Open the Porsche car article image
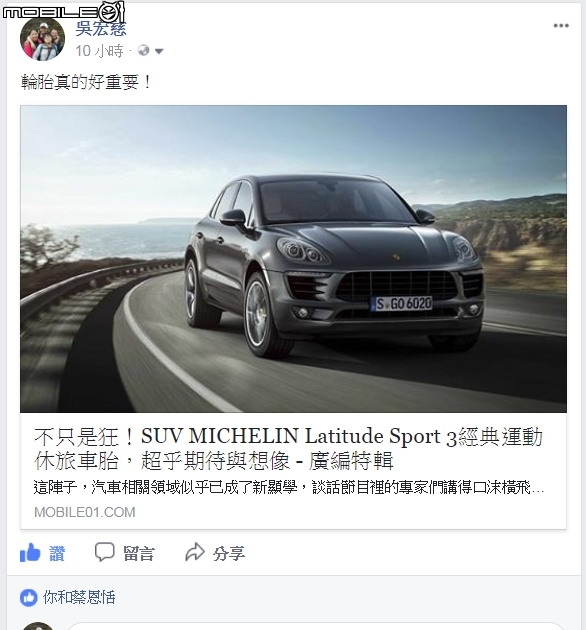 [293, 259]
